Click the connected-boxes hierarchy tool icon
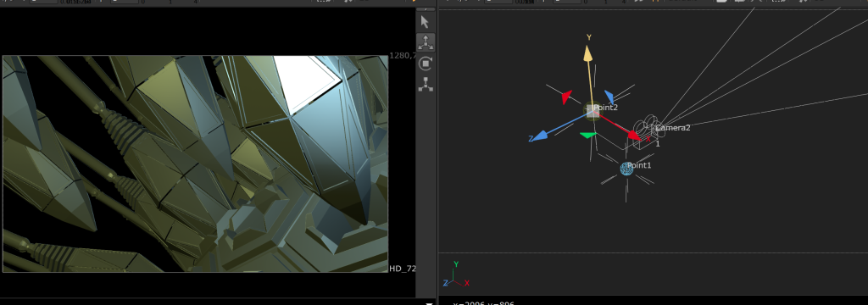This screenshot has height=305, width=868. click(426, 84)
